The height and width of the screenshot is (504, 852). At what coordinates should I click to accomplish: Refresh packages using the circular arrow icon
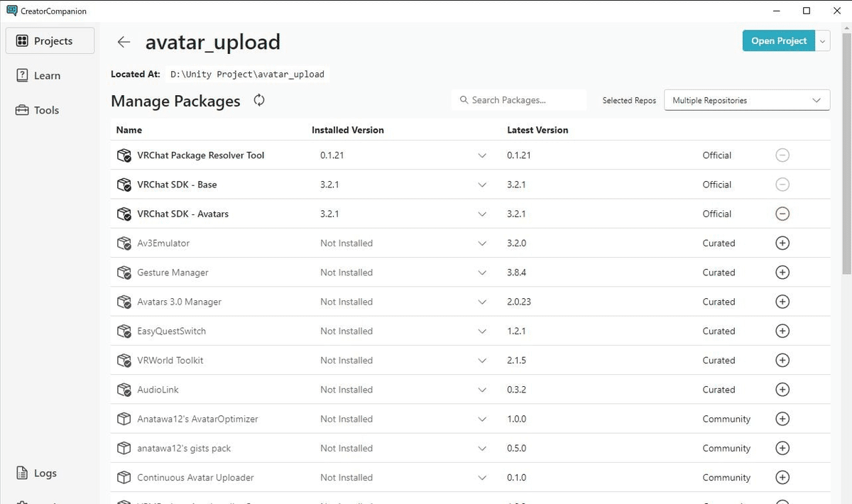pos(259,101)
